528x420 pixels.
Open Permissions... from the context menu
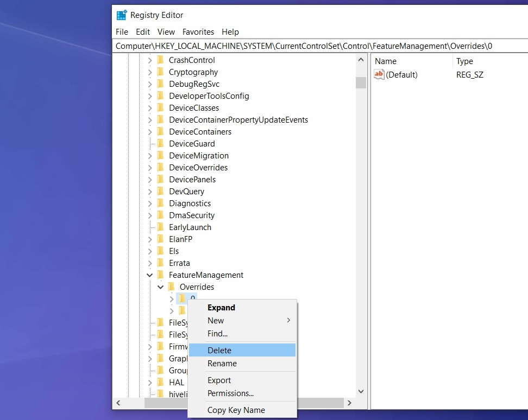tap(242, 393)
